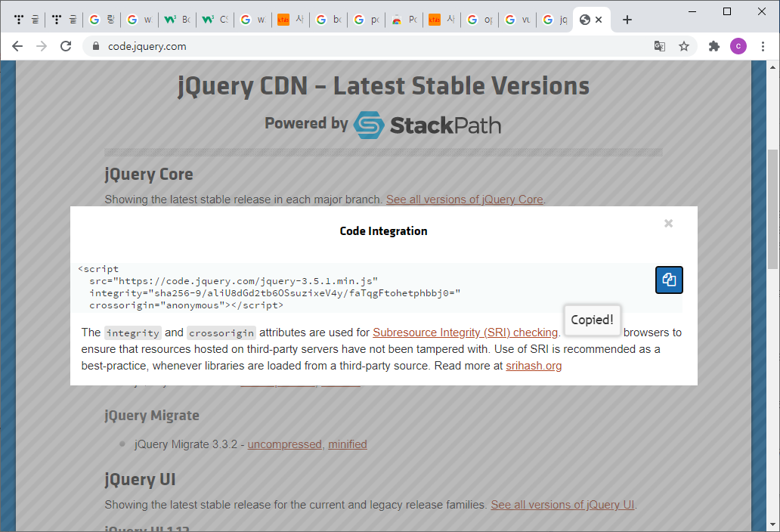Switch to the first orange-icon tab
780x532 pixels.
(x=290, y=20)
